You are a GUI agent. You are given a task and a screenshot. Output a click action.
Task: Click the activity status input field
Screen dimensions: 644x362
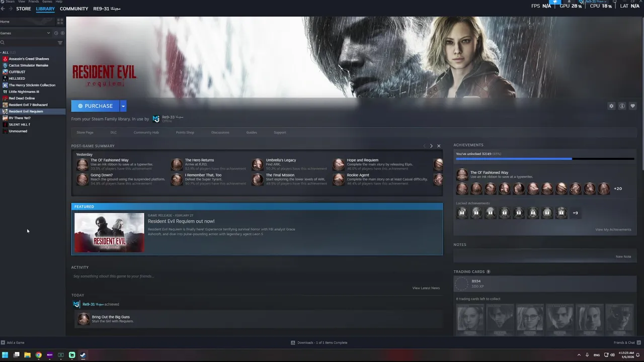tap(257, 276)
